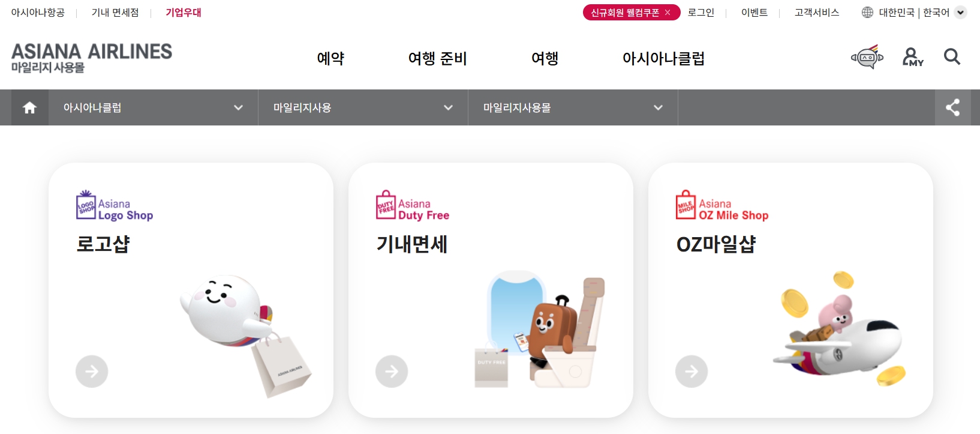Click the arrow button on 기내면세 card
The width and height of the screenshot is (980, 434).
[x=392, y=372]
